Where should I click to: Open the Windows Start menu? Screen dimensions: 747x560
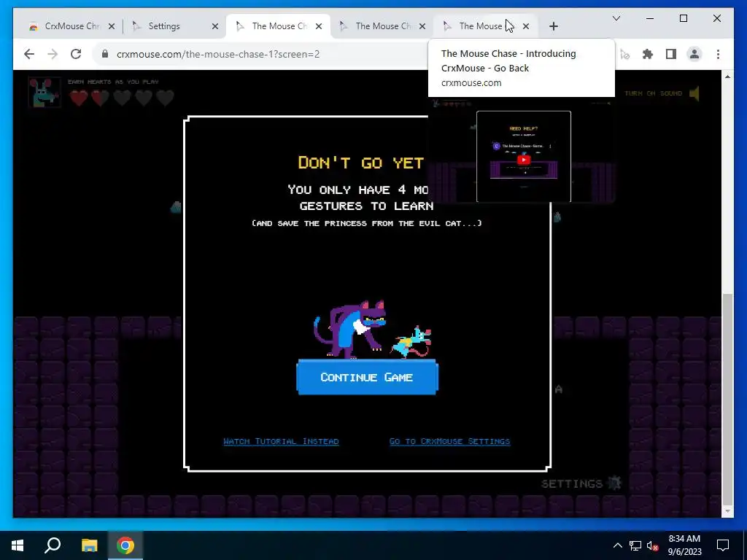[18, 545]
